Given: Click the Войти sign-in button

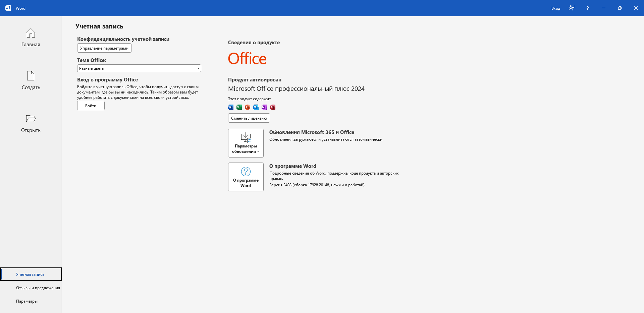Looking at the screenshot, I should [x=91, y=106].
